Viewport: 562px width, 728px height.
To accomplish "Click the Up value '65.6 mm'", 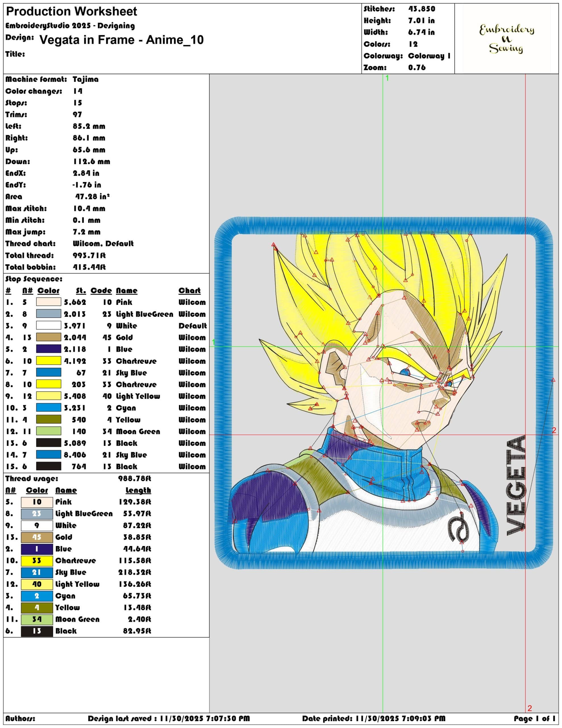I will [x=89, y=150].
